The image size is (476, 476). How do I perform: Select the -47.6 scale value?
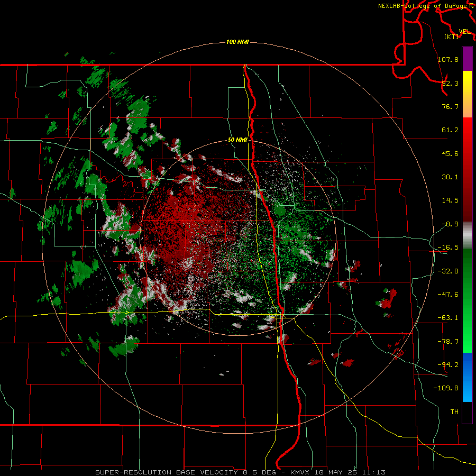(448, 295)
